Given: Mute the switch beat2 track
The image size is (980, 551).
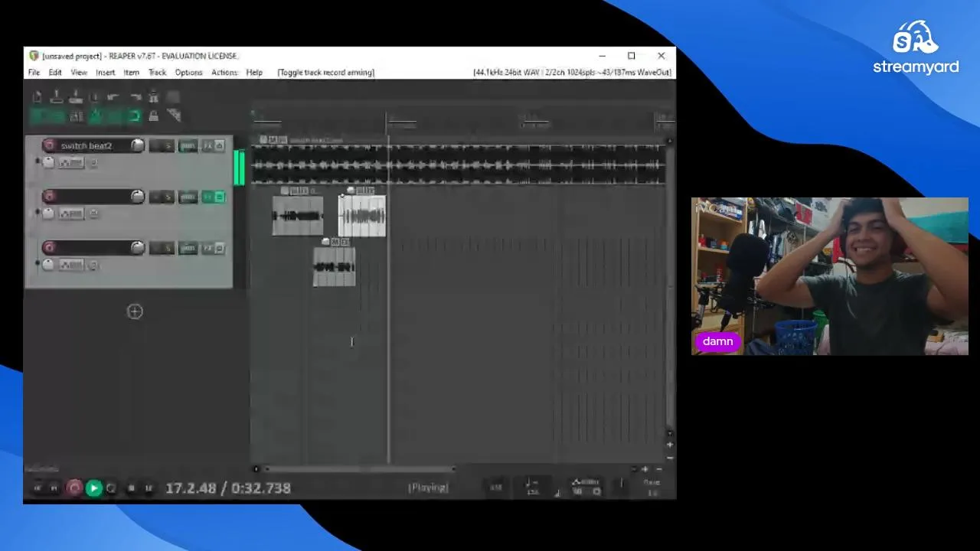Looking at the screenshot, I should pyautogui.click(x=155, y=145).
